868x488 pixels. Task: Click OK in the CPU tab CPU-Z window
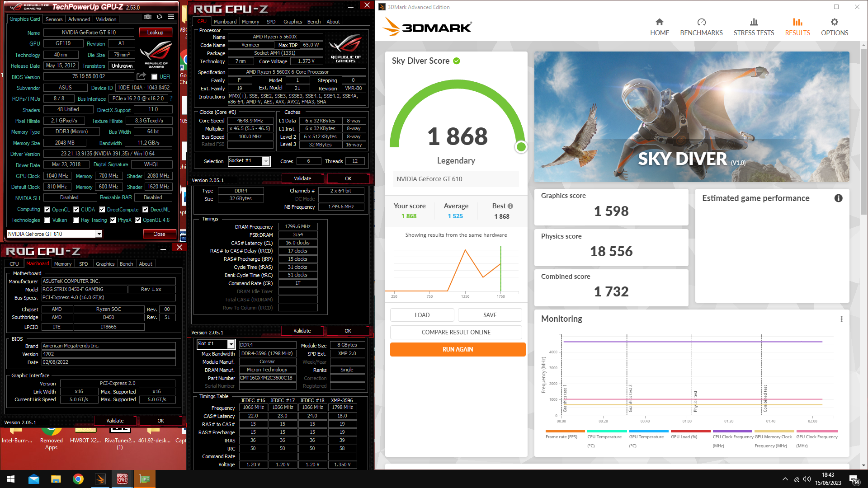point(348,178)
